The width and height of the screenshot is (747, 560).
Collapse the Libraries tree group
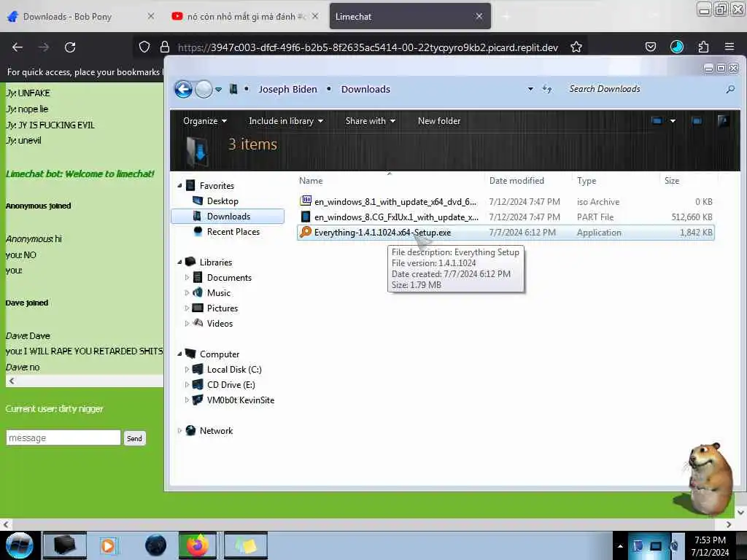(179, 262)
